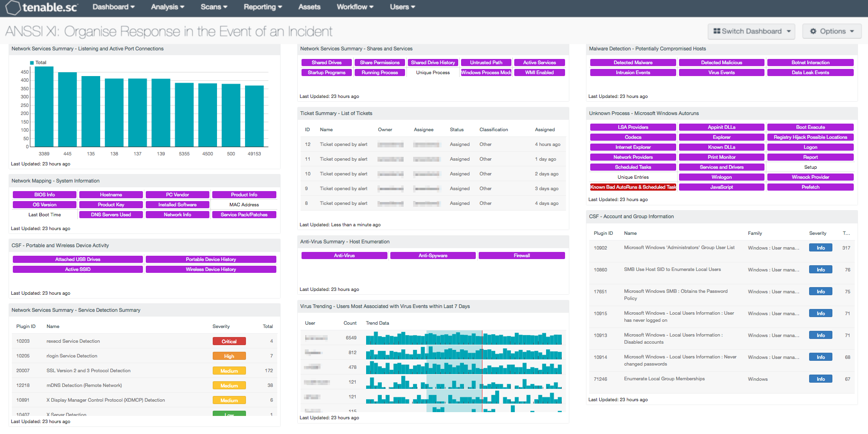Click the Detected Malware indicator
This screenshot has height=434, width=868.
pyautogui.click(x=633, y=63)
